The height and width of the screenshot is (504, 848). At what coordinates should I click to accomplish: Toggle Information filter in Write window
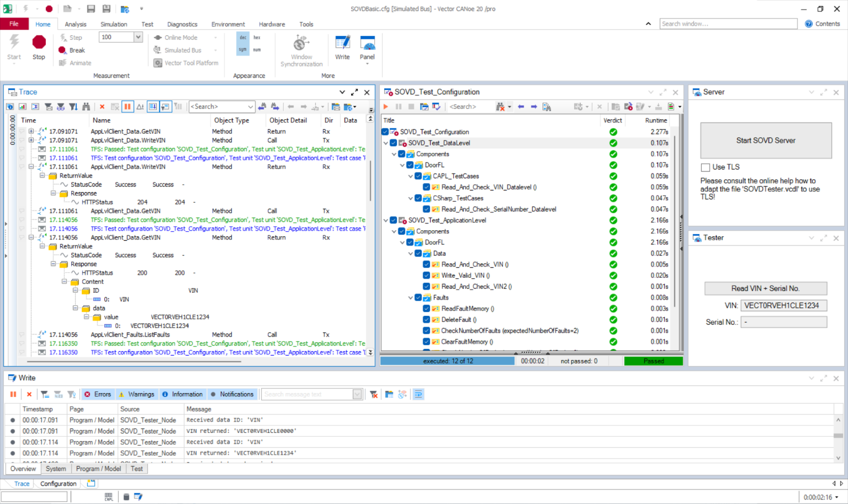[x=183, y=394]
